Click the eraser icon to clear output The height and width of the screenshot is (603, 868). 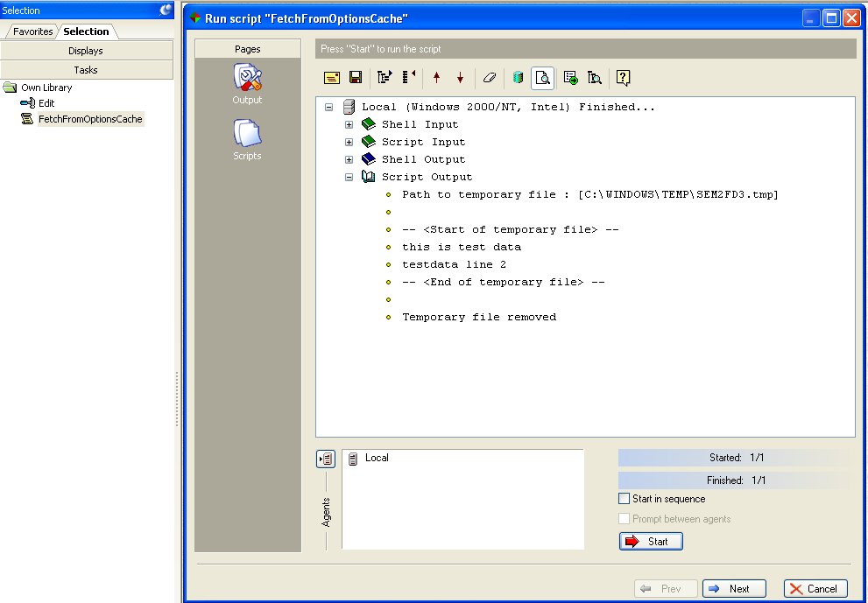pos(490,78)
